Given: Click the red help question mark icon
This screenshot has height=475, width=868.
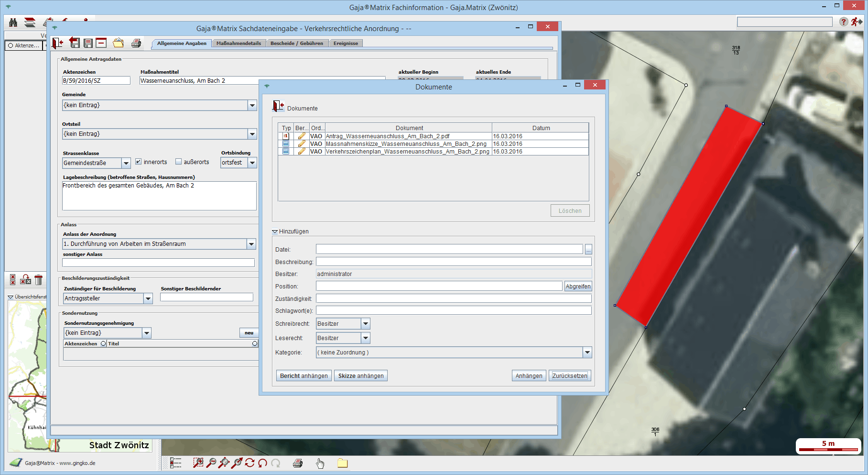Looking at the screenshot, I should coord(843,22).
